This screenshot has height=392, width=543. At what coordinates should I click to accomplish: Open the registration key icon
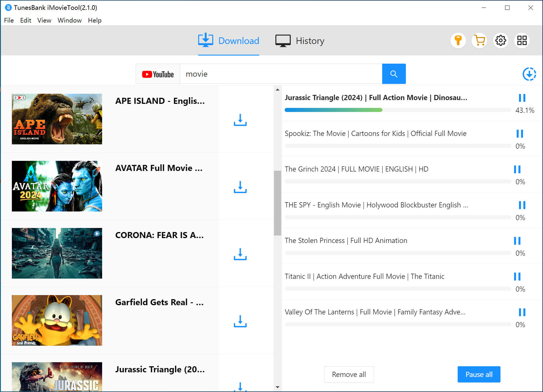(x=458, y=41)
